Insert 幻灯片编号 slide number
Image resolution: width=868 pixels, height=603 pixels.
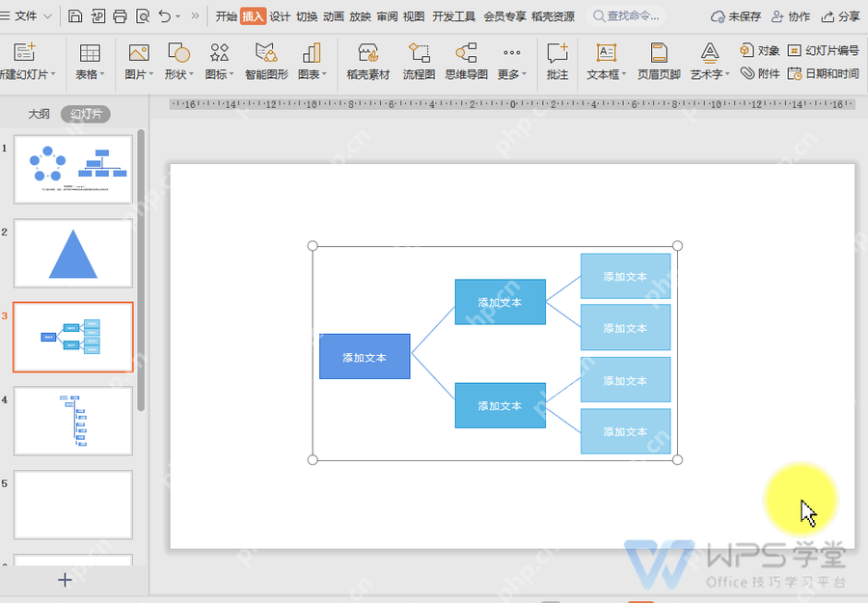[x=824, y=50]
